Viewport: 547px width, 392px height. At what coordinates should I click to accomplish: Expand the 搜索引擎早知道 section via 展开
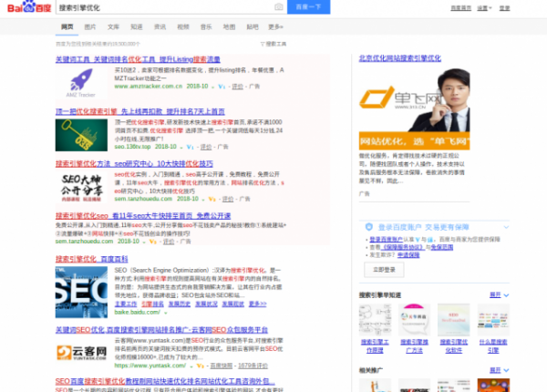[499, 295]
